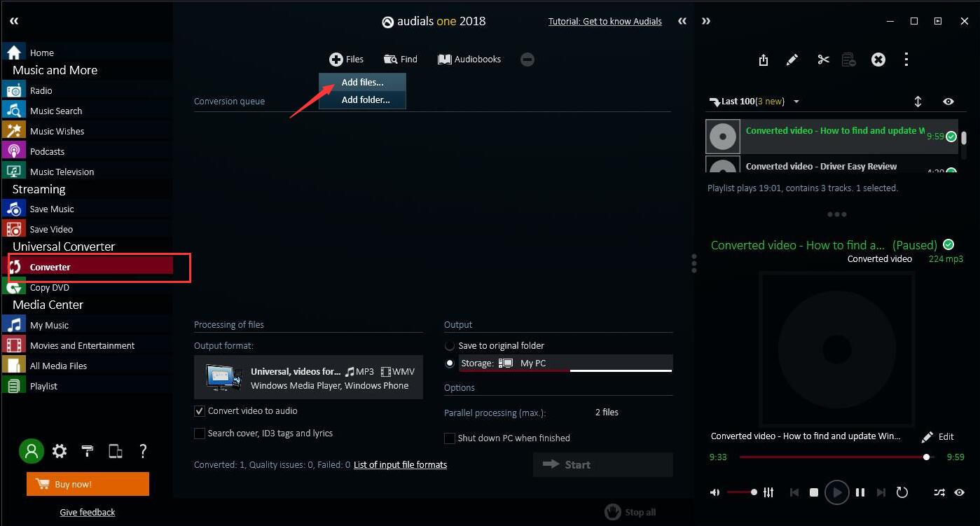Check Search cover, ID3 tags and lyrics

pos(200,434)
